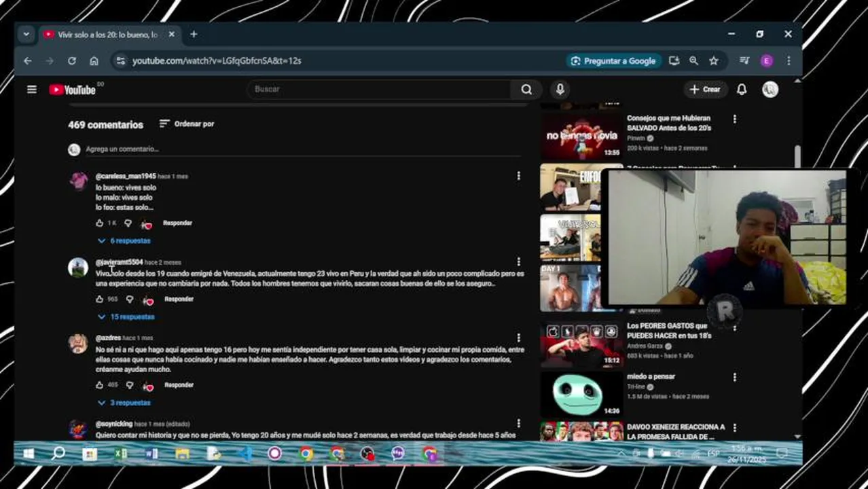Go to YouTube home via the logo
Image resolution: width=868 pixels, height=489 pixels.
tap(72, 90)
